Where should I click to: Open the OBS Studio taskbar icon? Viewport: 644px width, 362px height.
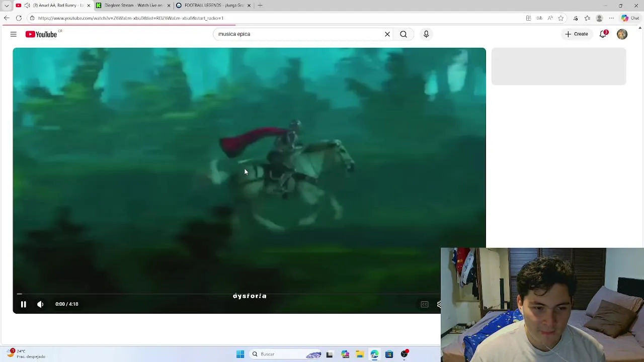[404, 354]
